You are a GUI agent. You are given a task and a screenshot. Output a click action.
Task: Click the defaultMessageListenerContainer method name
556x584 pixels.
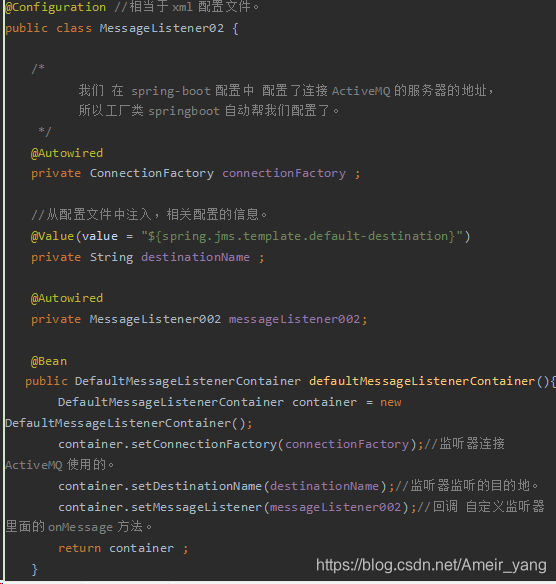coord(422,381)
